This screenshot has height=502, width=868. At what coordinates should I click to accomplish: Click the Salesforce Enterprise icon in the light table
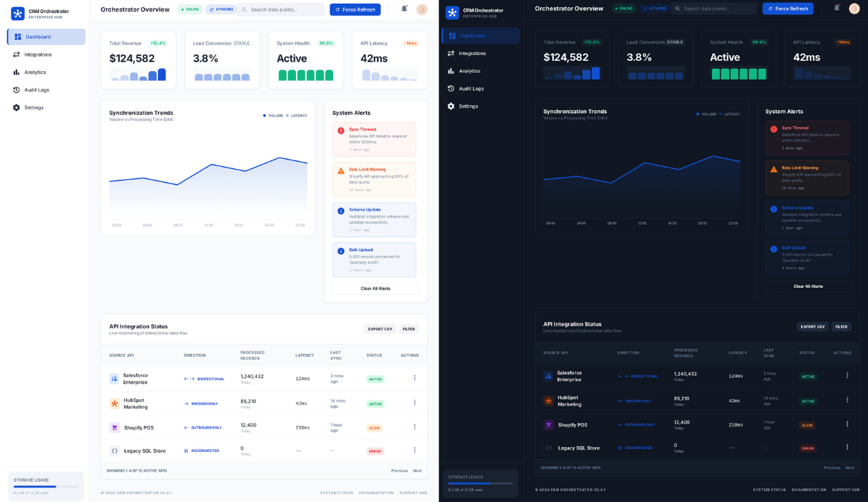tap(114, 379)
